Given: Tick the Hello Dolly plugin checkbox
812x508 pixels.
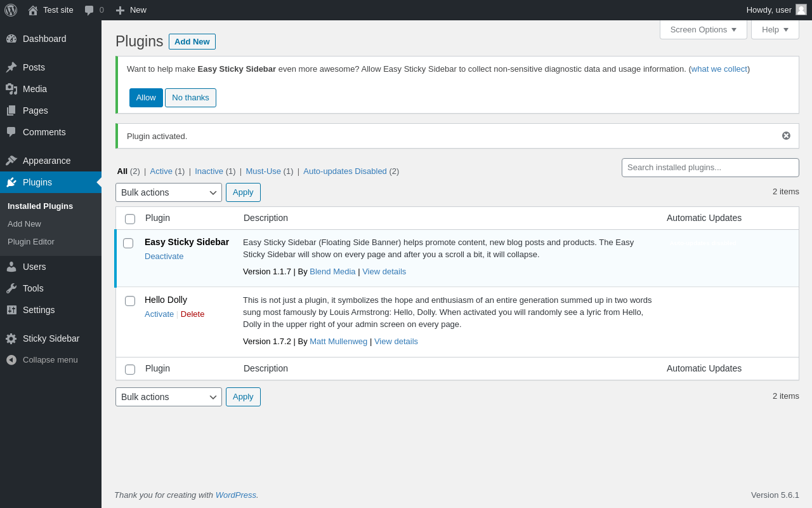Looking at the screenshot, I should [130, 301].
